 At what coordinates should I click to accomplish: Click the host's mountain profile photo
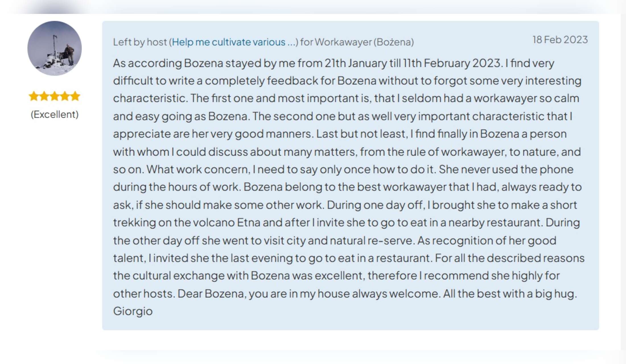coord(54,48)
